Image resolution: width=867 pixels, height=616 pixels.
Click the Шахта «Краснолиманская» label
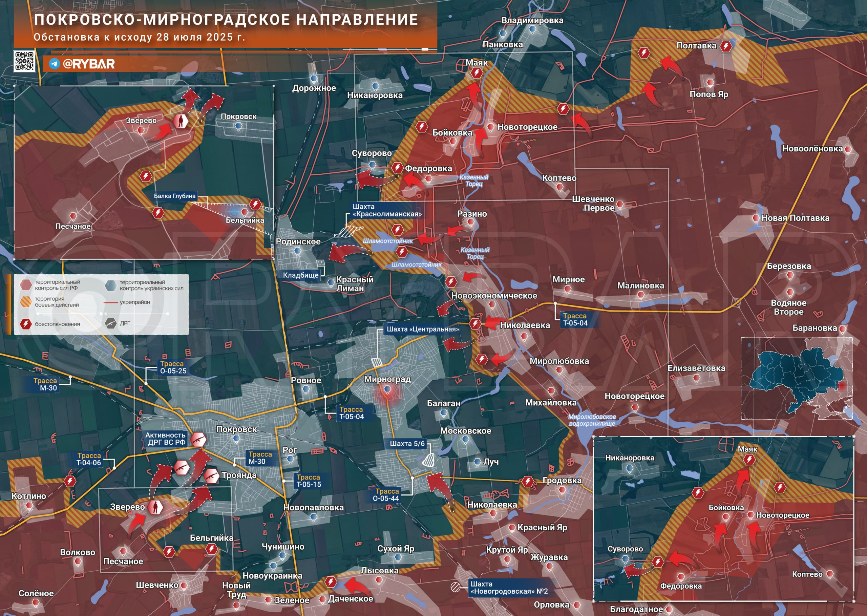tap(387, 210)
